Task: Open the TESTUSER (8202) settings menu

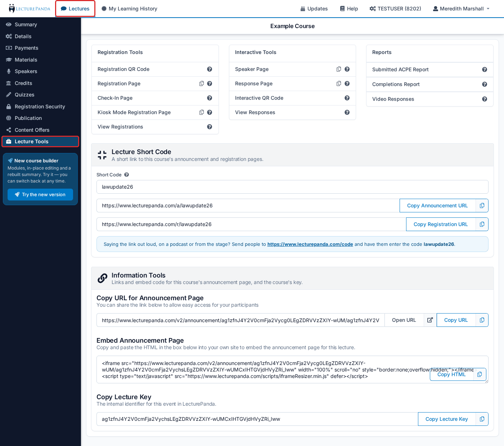Action: (395, 9)
